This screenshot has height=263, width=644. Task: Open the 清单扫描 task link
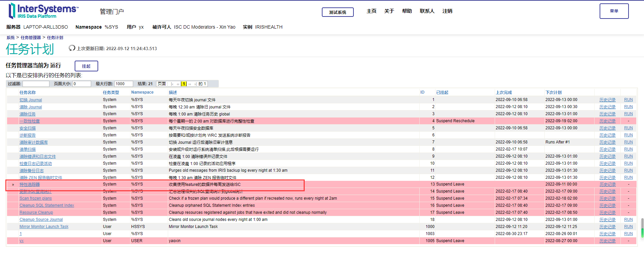click(x=28, y=150)
